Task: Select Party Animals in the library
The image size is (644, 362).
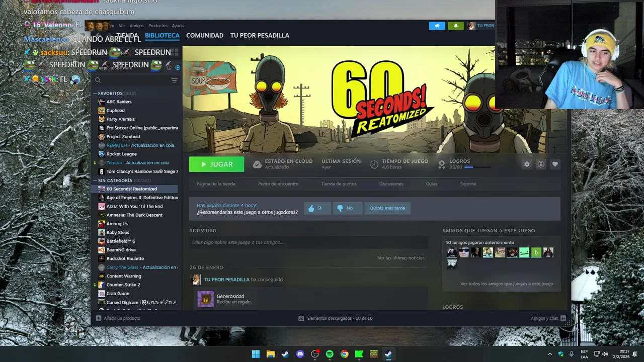Action: pos(120,119)
